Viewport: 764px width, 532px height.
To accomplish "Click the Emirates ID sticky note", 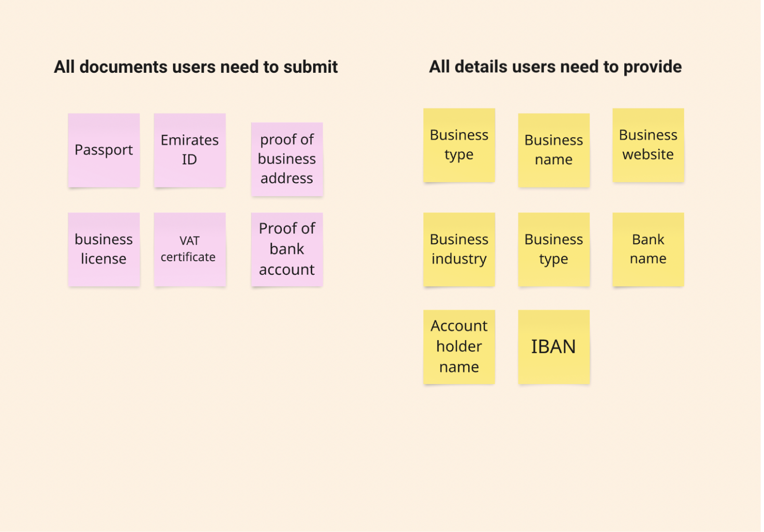I will pyautogui.click(x=189, y=150).
